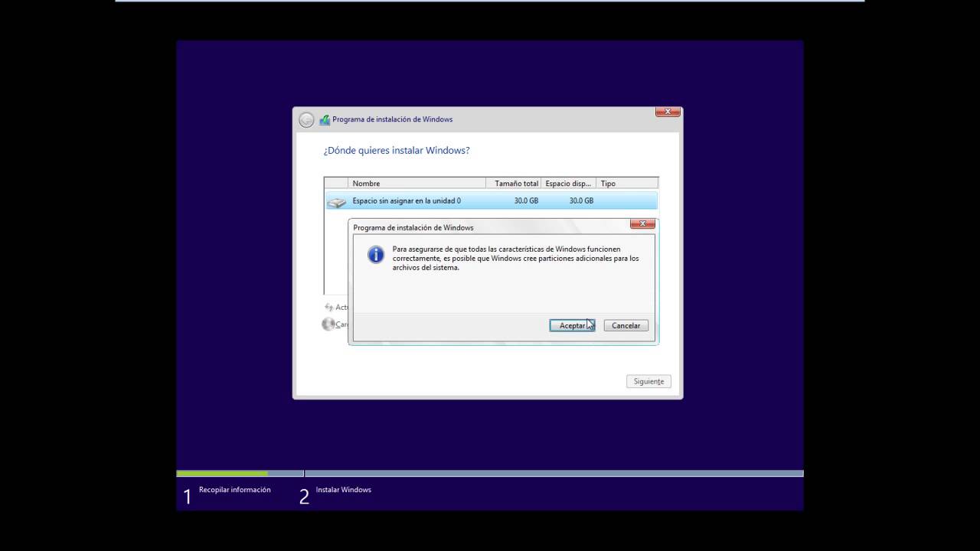980x551 pixels.
Task: Click the Cancelar button in the dialog
Action: point(626,325)
